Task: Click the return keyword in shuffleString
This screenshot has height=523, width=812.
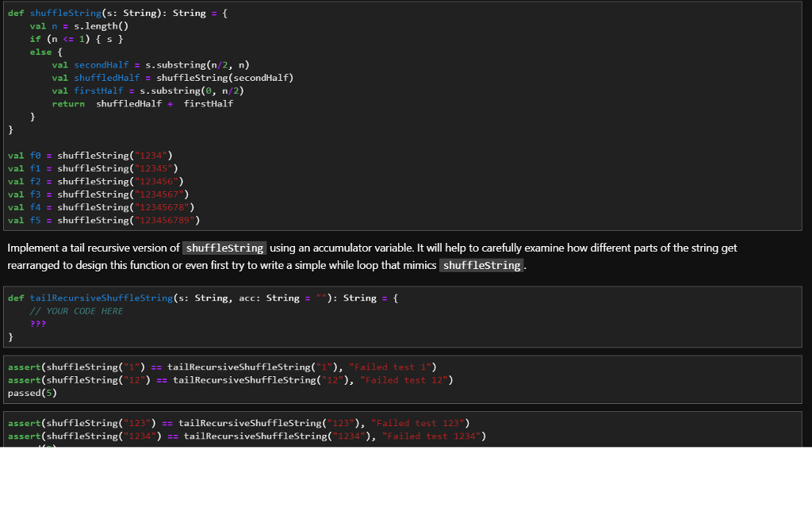Action: (x=68, y=103)
